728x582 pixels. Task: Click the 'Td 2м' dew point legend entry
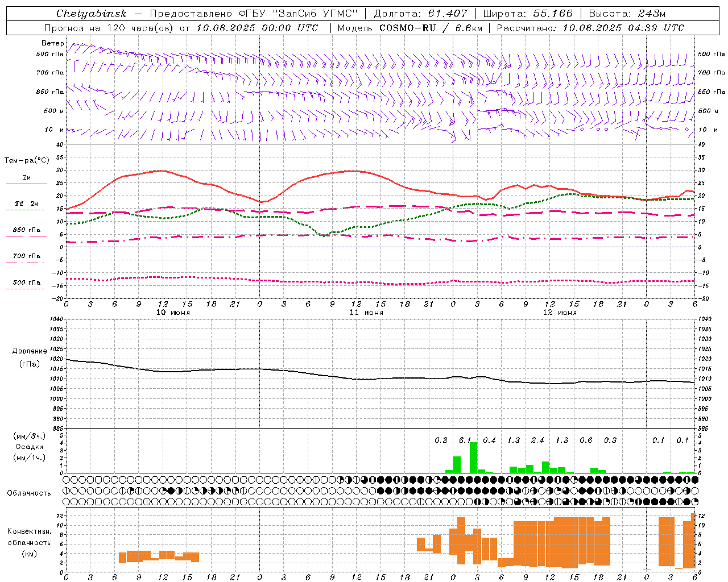point(26,203)
